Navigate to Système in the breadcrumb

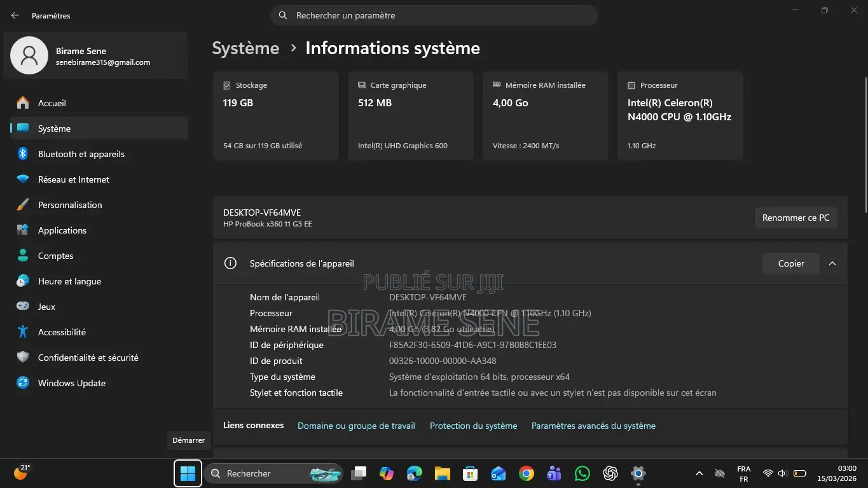(245, 48)
